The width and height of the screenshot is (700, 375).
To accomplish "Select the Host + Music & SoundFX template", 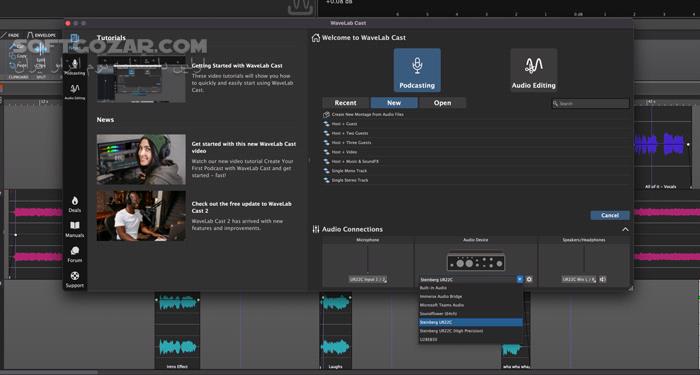I will point(476,162).
